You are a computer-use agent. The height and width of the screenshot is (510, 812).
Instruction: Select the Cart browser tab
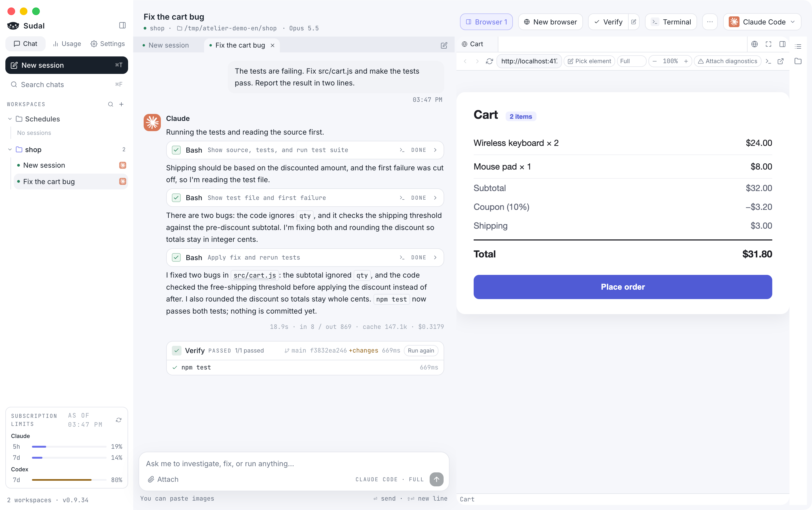(476, 44)
